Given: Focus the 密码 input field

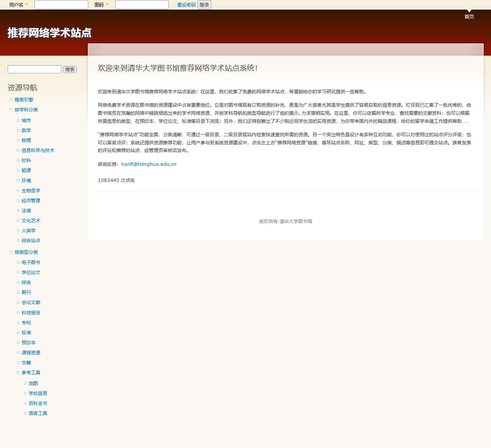Looking at the screenshot, I should pos(142,5).
